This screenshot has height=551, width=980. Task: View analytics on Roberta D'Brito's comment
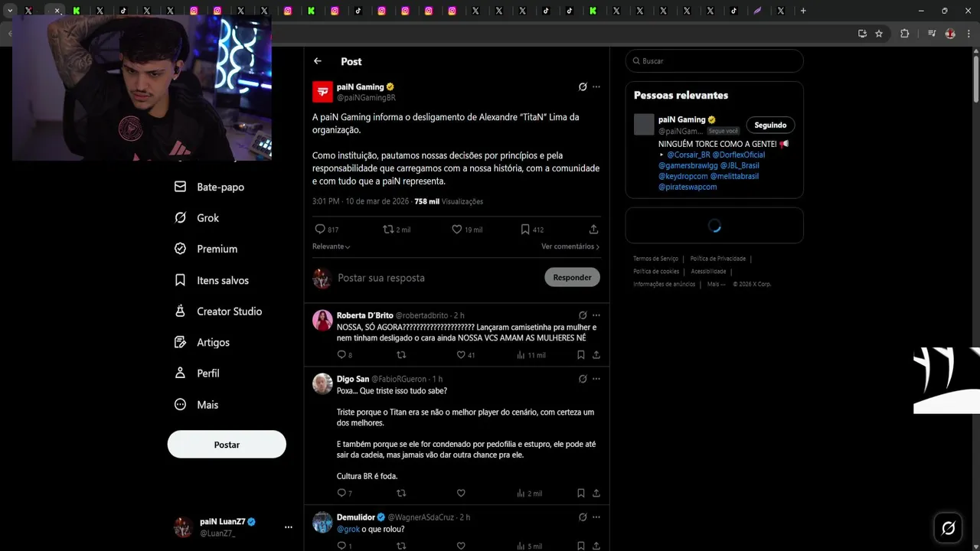[521, 354]
